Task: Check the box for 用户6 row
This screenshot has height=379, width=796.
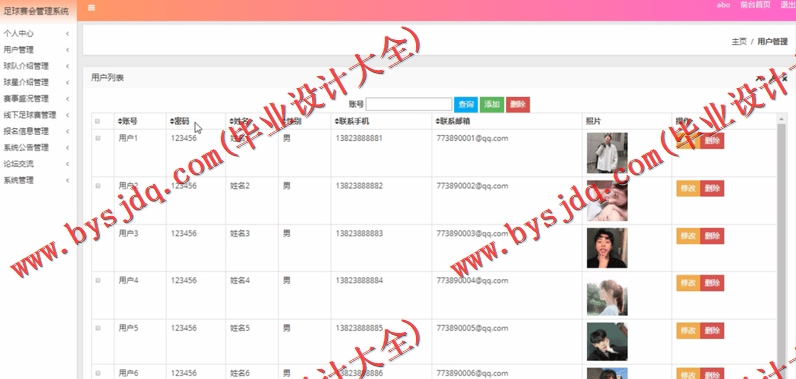Action: pyautogui.click(x=98, y=373)
